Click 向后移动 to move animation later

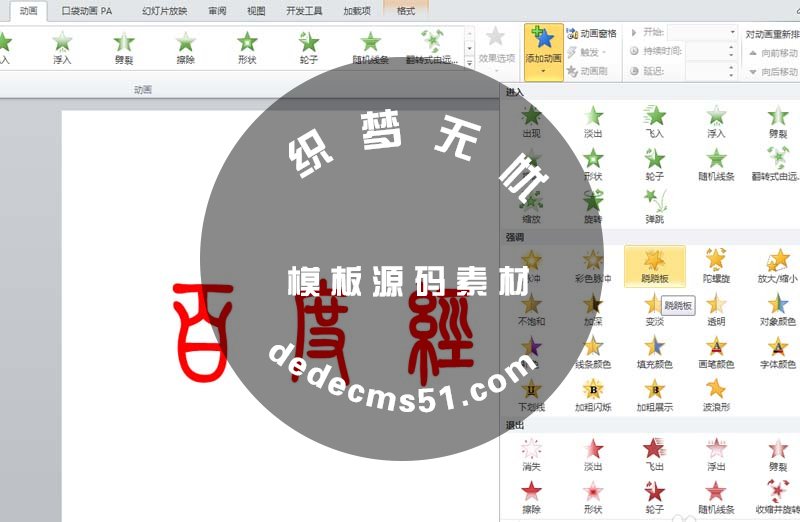pos(773,72)
